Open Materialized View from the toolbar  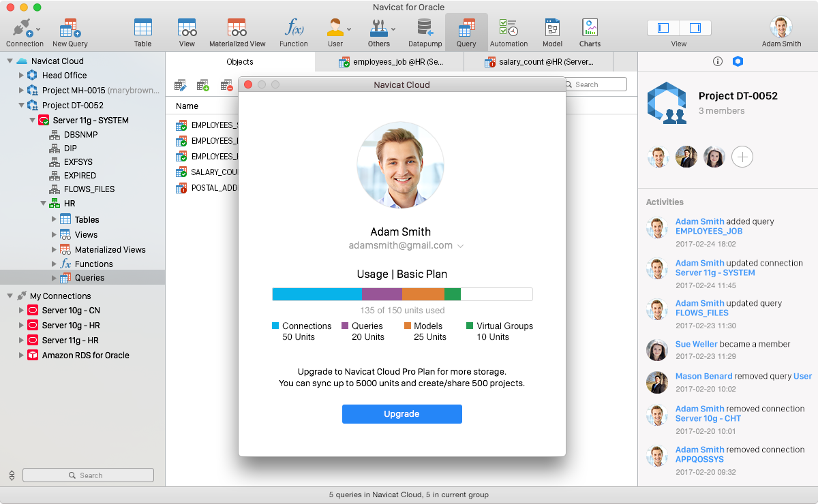click(x=237, y=32)
